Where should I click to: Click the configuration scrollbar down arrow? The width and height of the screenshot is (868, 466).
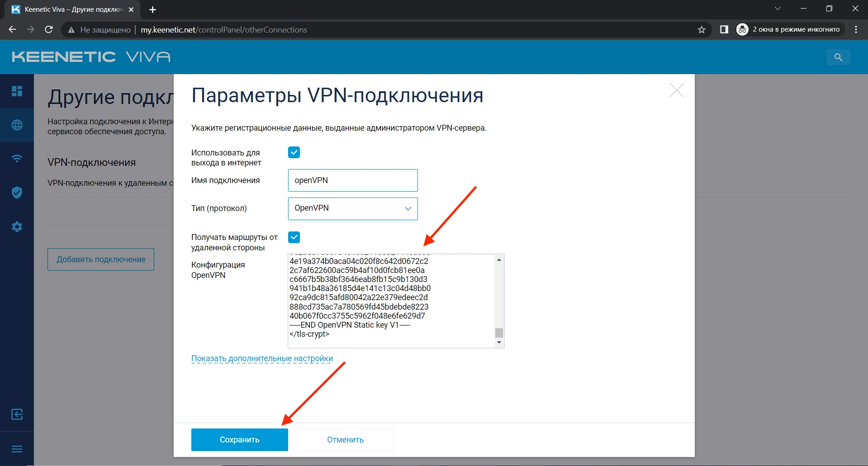(499, 342)
